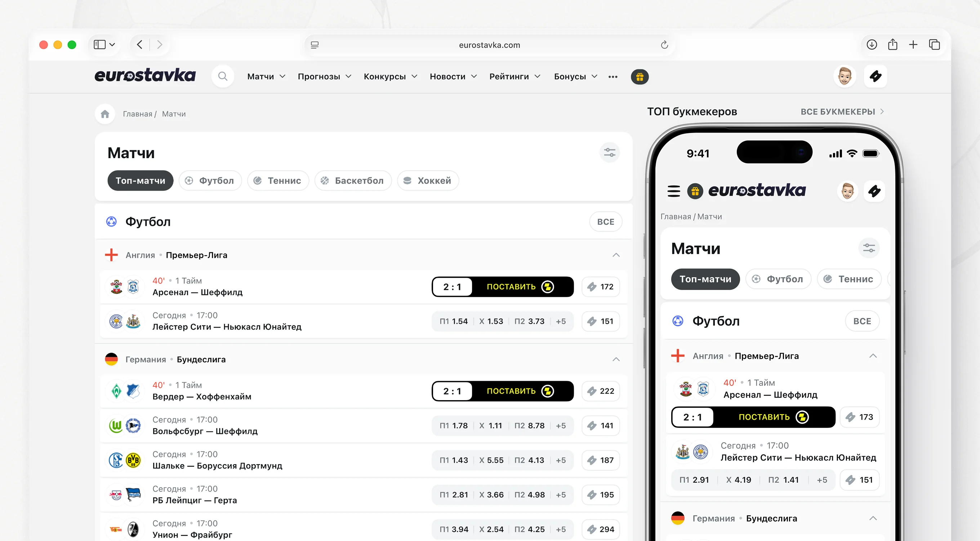The height and width of the screenshot is (541, 980).
Task: Switch to the Теннис tab on mobile
Action: click(849, 279)
